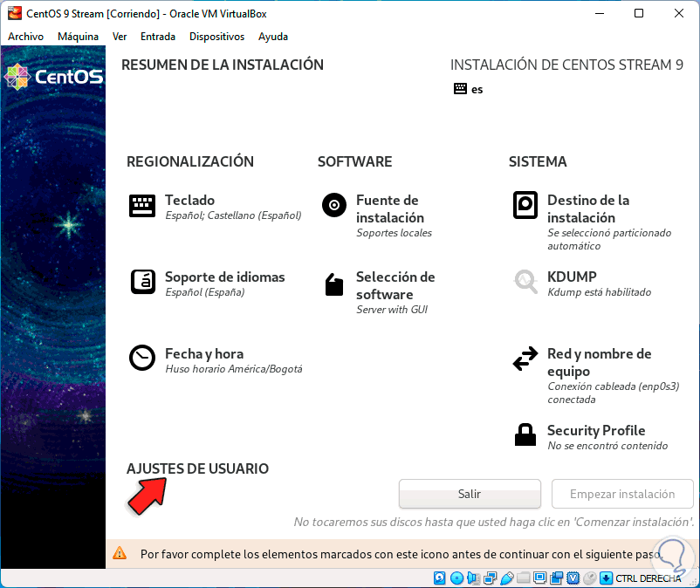The height and width of the screenshot is (588, 700).
Task: Click the 'Español; Castellano (Español)' text
Action: point(233,215)
